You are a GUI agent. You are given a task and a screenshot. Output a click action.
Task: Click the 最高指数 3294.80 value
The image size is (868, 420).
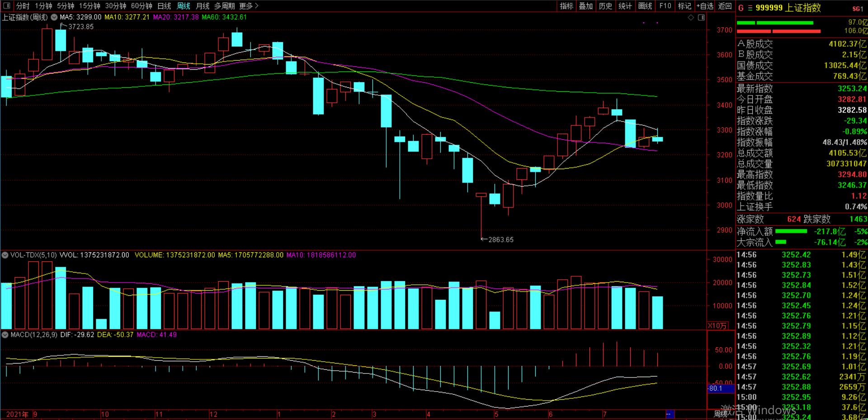(x=852, y=175)
